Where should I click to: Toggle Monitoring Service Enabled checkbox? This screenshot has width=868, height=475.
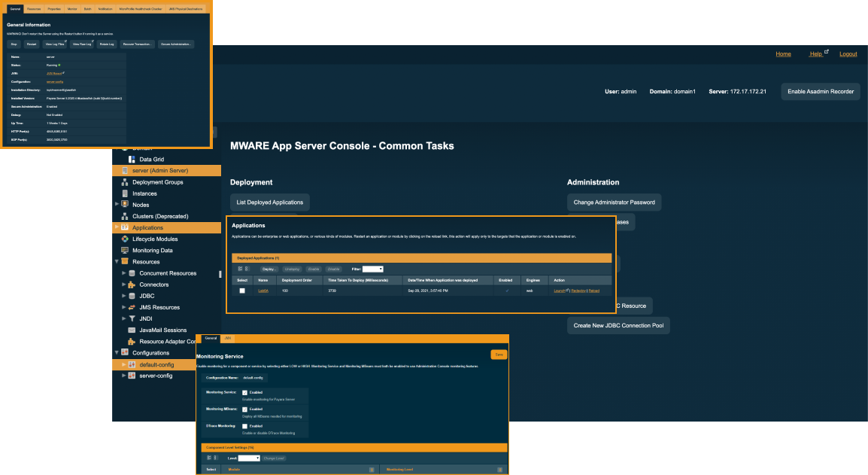coord(244,392)
